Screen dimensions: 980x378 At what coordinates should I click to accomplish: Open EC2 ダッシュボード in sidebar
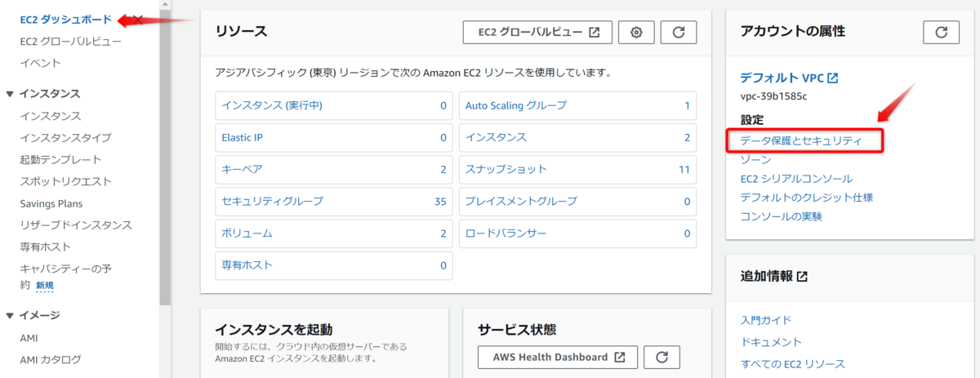[66, 19]
